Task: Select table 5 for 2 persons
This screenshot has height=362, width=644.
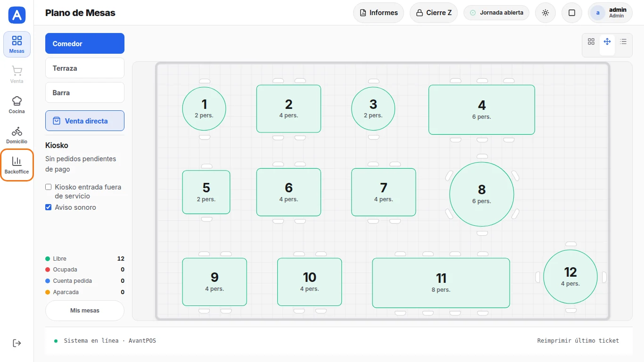Action: (x=206, y=192)
